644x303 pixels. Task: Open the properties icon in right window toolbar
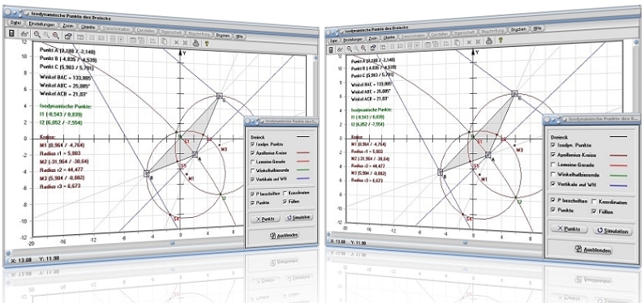pyautogui.click(x=372, y=47)
